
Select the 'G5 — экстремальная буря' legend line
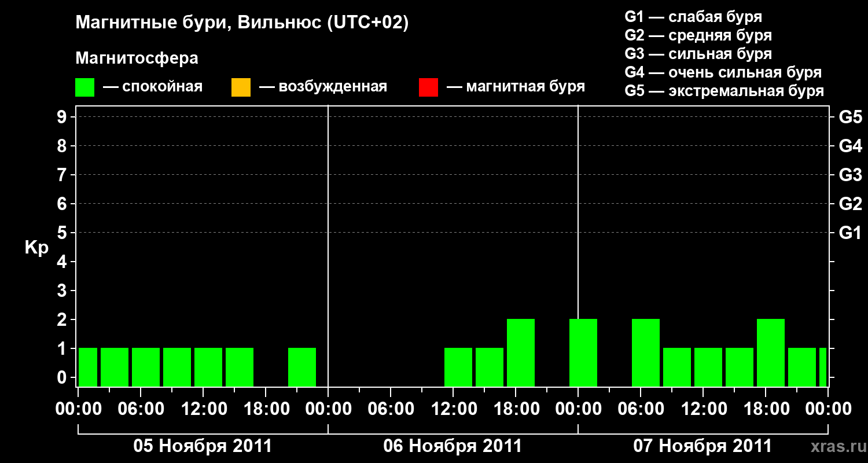pos(724,91)
